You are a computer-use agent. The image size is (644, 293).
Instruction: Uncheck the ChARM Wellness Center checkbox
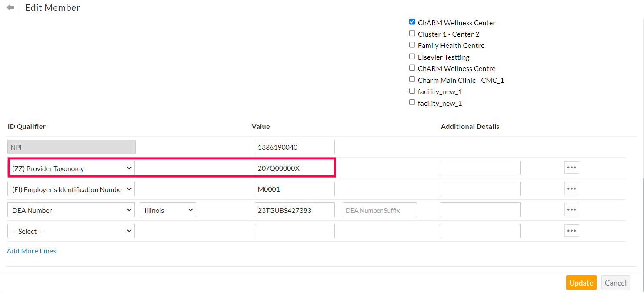(412, 22)
